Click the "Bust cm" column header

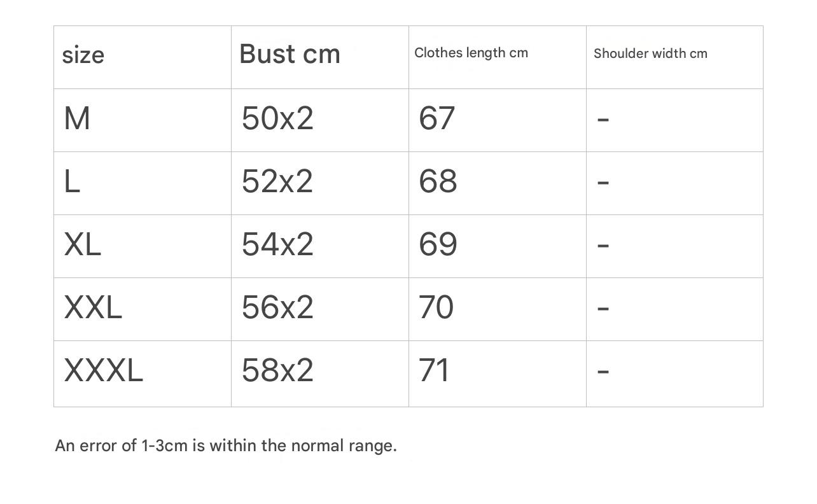tap(290, 54)
